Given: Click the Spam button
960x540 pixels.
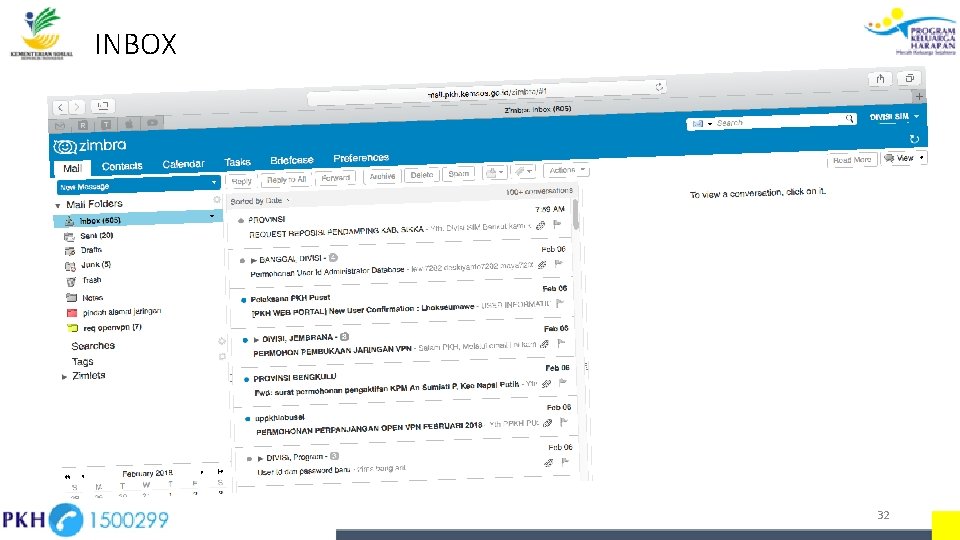Looking at the screenshot, I should pyautogui.click(x=458, y=174).
